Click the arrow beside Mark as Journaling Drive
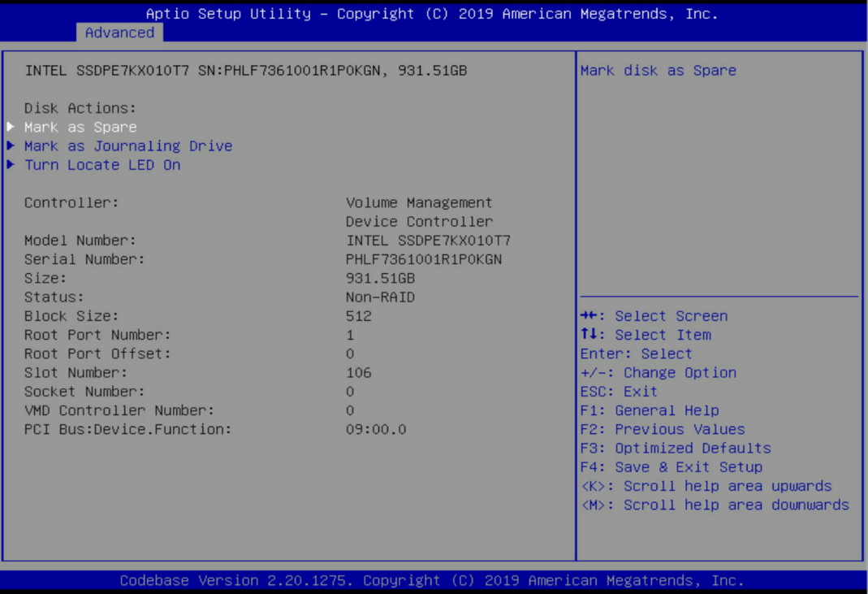This screenshot has width=868, height=594. click(11, 146)
